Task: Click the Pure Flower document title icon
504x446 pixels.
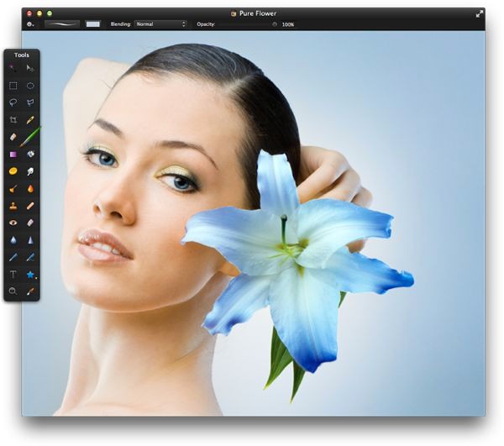Action: coord(234,13)
